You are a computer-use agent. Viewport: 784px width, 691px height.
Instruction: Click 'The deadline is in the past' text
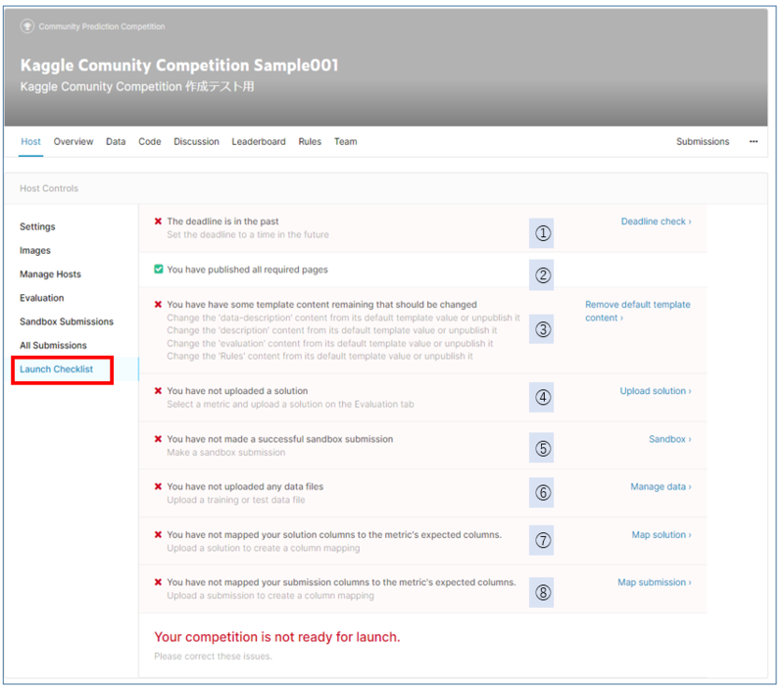pos(222,221)
